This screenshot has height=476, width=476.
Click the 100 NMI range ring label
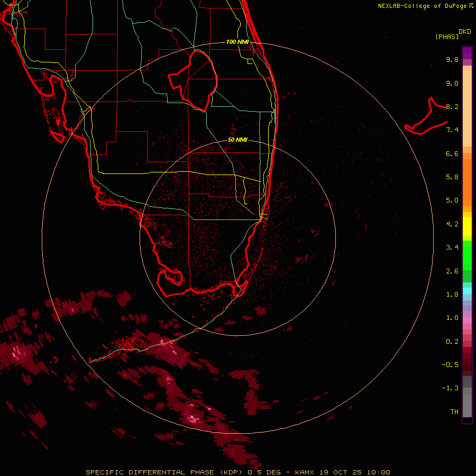point(237,42)
